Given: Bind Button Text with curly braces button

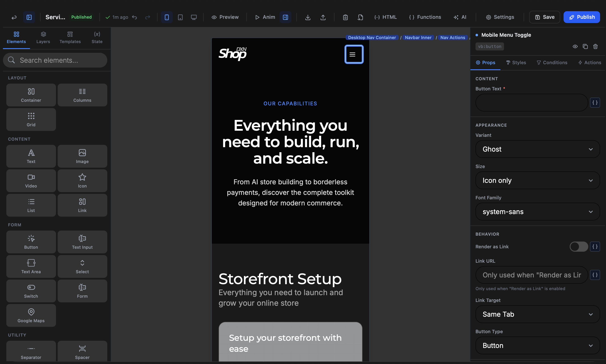Looking at the screenshot, I should (x=595, y=103).
